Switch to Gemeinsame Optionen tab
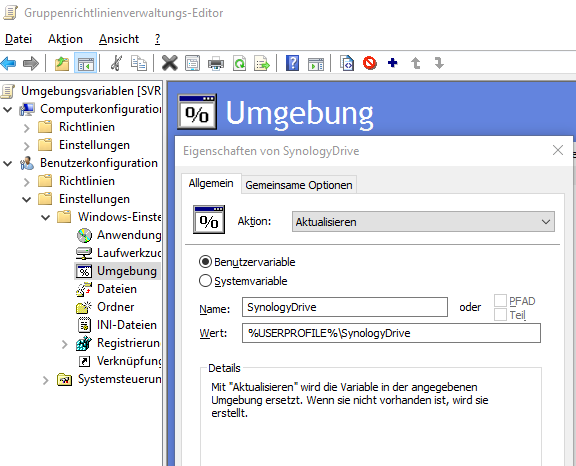This screenshot has width=576, height=466. [299, 185]
